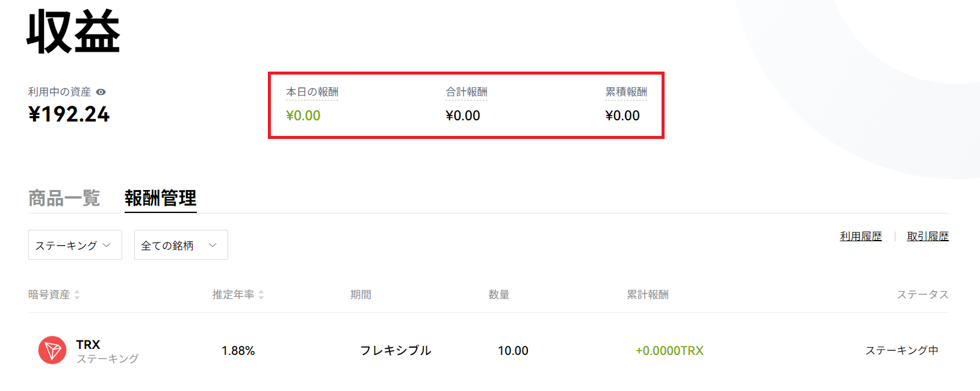Image resolution: width=980 pixels, height=391 pixels.
Task: Click the 1.88% estimated rate value
Action: coord(238,351)
